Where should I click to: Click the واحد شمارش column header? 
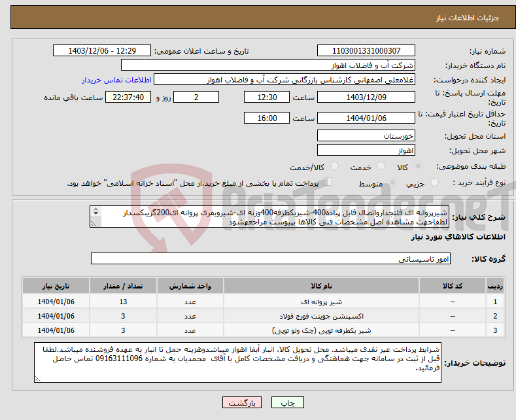point(190,286)
